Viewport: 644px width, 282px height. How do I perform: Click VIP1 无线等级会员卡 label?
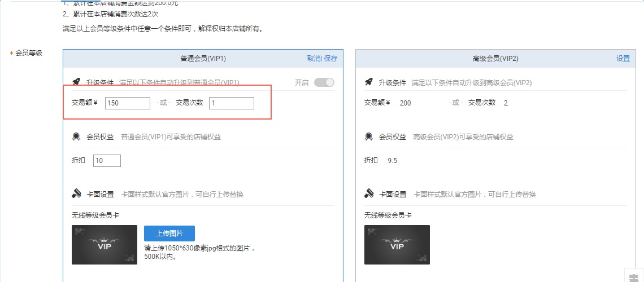95,215
